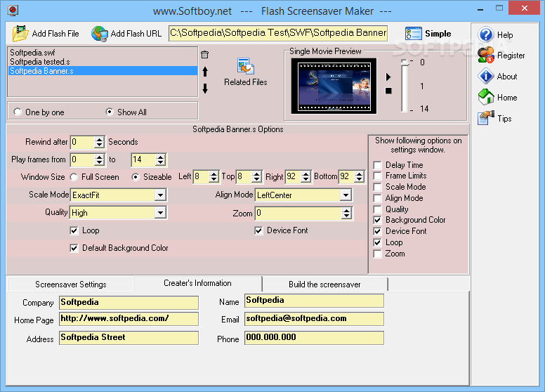The width and height of the screenshot is (545, 392).
Task: Toggle Default Background Color checkbox
Action: click(74, 248)
